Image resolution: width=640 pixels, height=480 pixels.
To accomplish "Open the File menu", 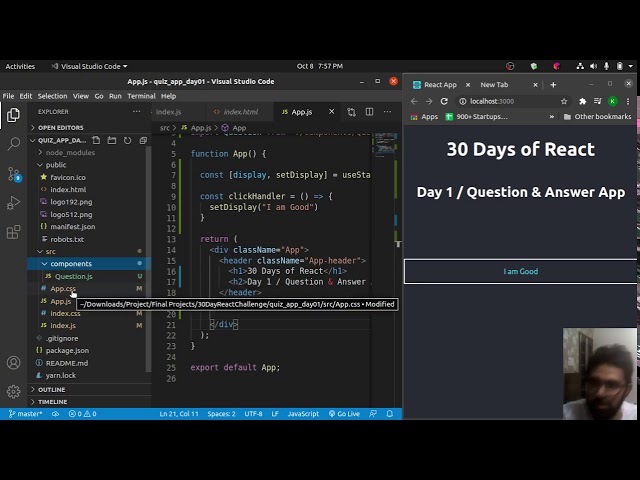I will pos(8,96).
